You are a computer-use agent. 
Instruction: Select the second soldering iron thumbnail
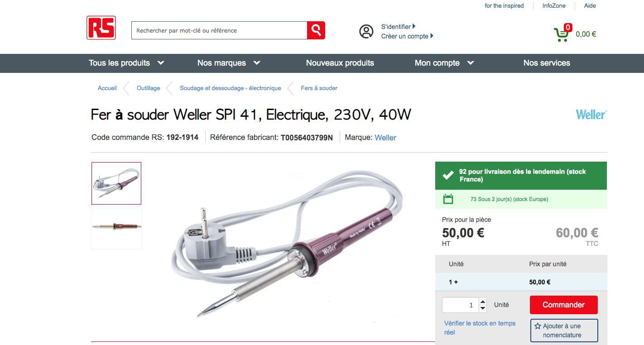tap(116, 227)
